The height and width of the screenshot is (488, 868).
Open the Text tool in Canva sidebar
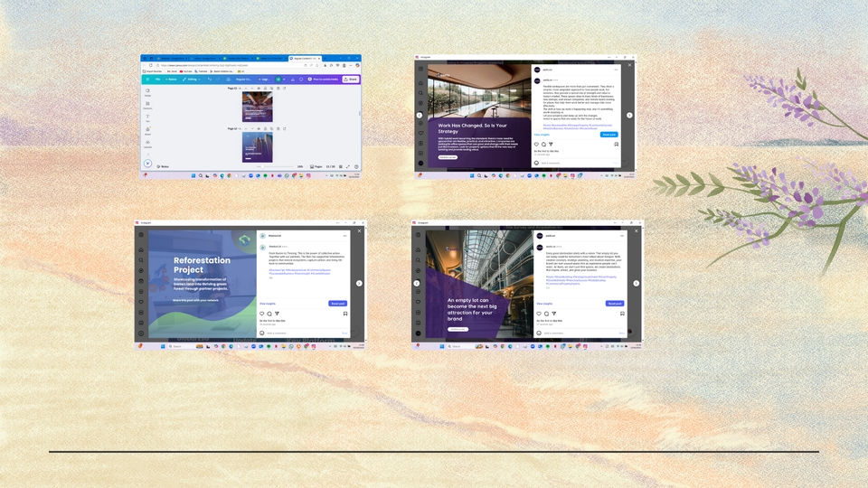click(x=148, y=118)
